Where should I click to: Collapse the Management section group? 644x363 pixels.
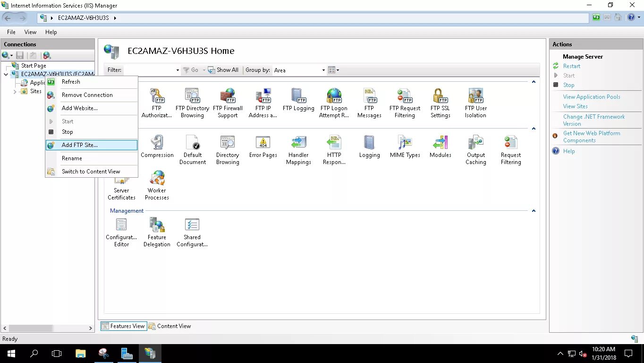coord(534,211)
